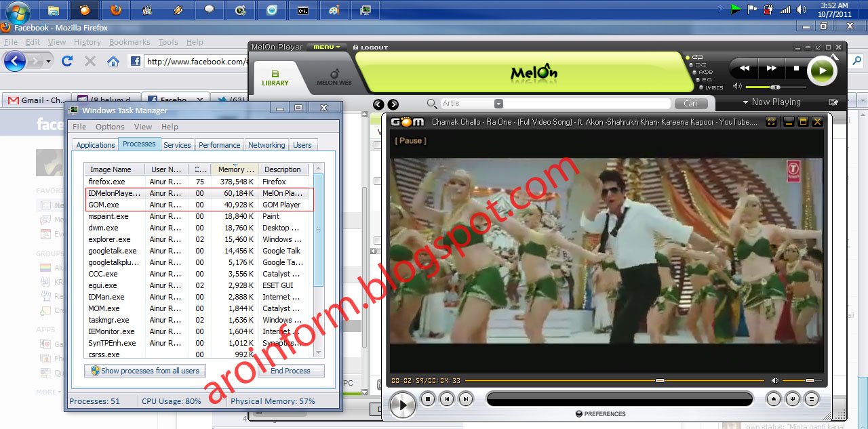Go back with MelOn left arrow button
Screen dimensions: 868x429
tap(378, 104)
